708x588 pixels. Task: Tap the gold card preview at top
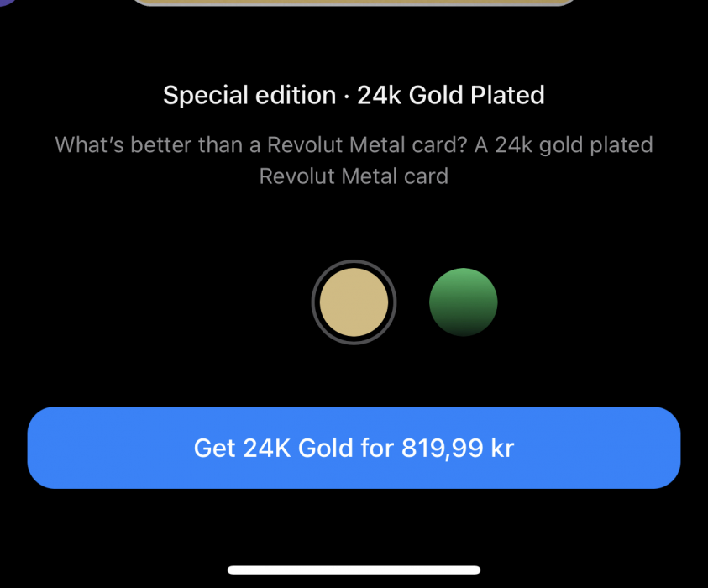tap(354, 3)
